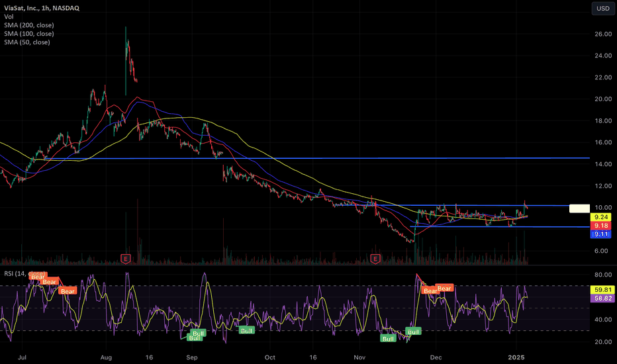
Task: Click the rightmost Bear label near Dec
Action: click(x=444, y=289)
